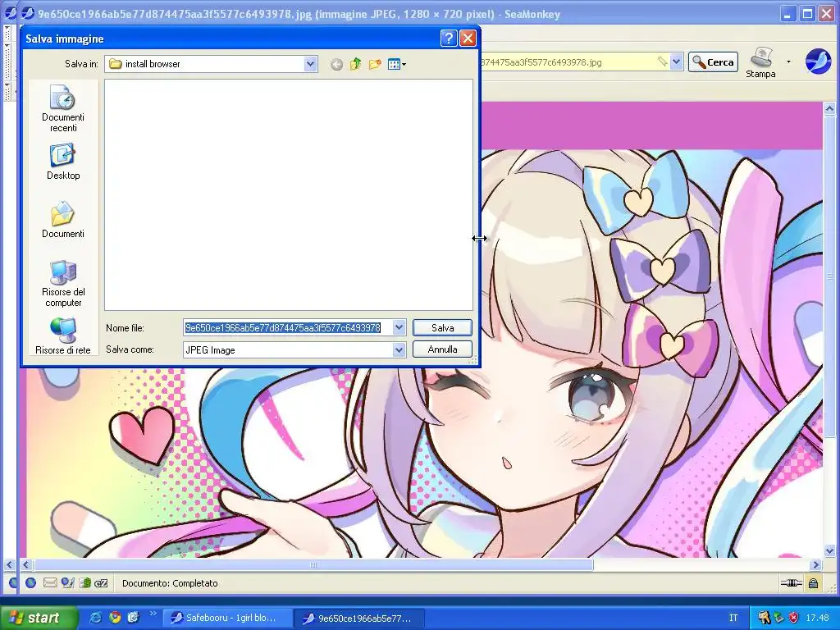The height and width of the screenshot is (630, 840).
Task: Click the Annulla button
Action: 442,349
